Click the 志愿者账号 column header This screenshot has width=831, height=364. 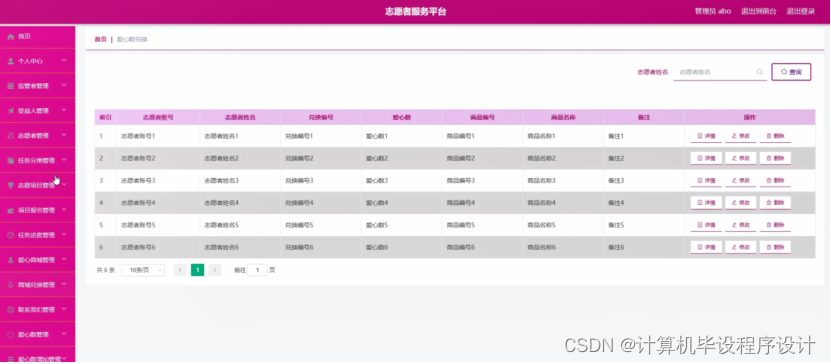pyautogui.click(x=158, y=117)
